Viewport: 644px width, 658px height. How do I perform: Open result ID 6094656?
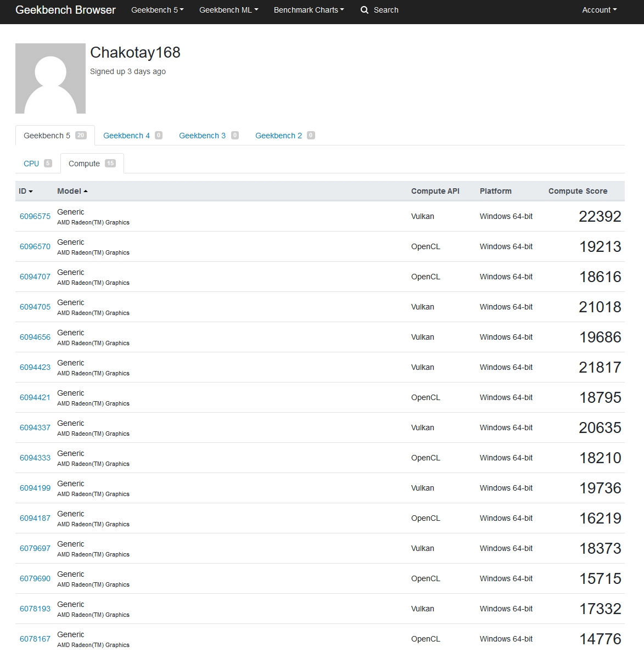pos(35,338)
